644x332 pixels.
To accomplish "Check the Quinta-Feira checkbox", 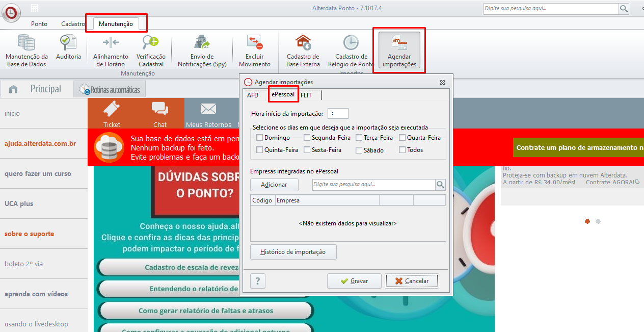I will tap(260, 150).
